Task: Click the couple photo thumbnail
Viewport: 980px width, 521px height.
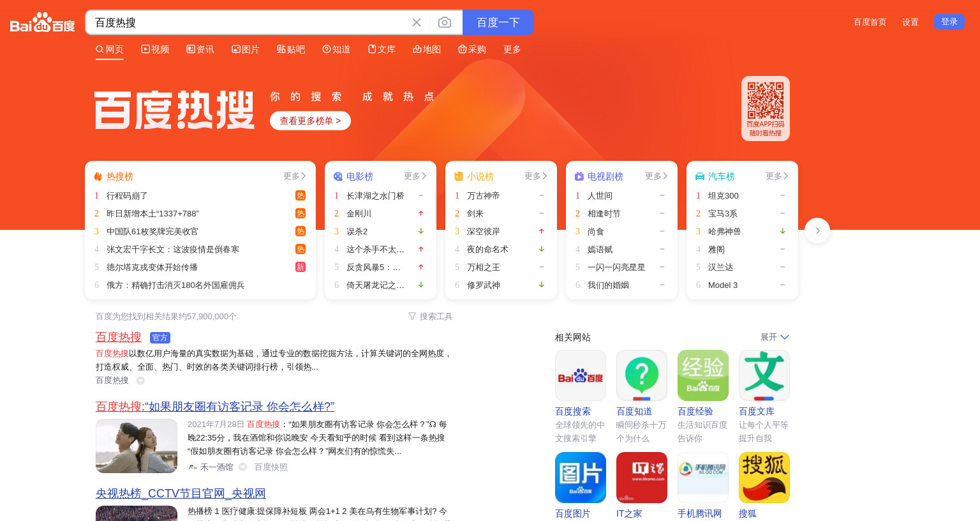Action: pyautogui.click(x=137, y=446)
